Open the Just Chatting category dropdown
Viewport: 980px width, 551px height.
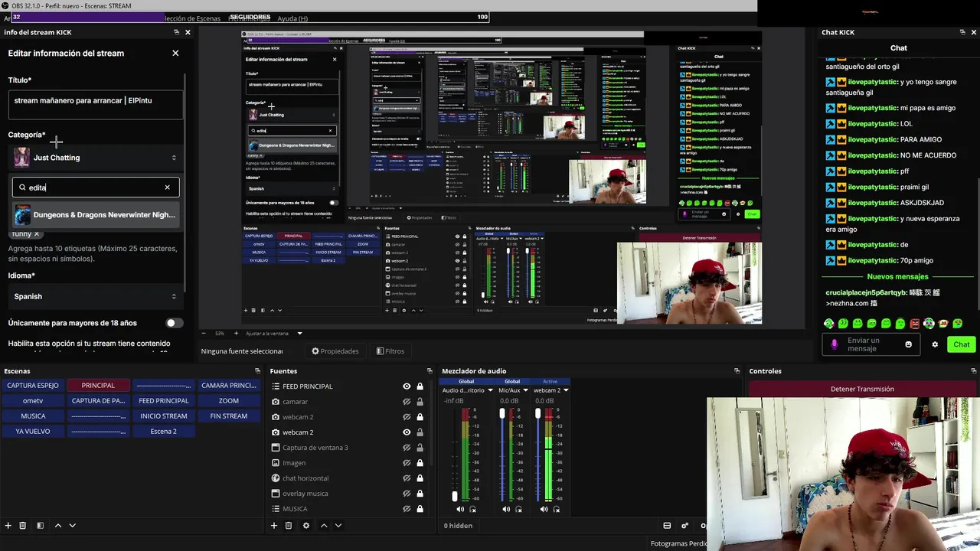tap(96, 158)
